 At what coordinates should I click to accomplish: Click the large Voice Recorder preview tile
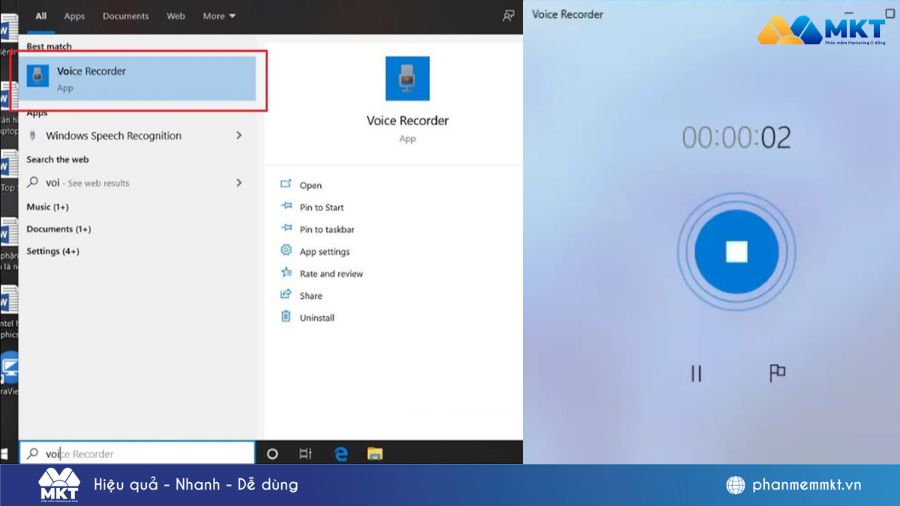pyautogui.click(x=408, y=79)
